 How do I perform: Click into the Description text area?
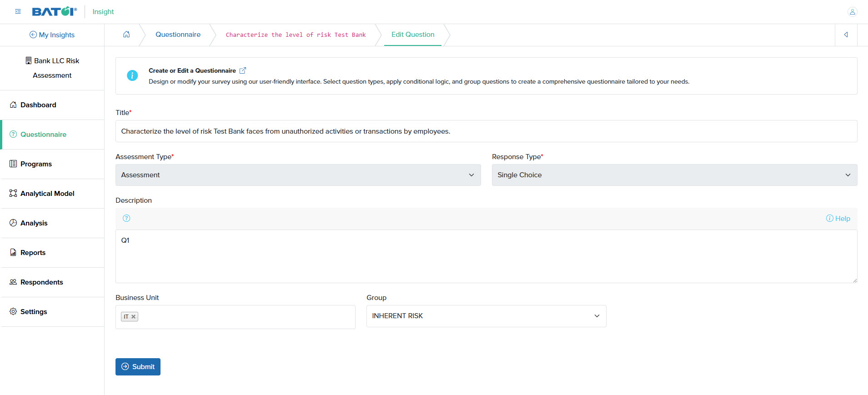click(x=486, y=256)
